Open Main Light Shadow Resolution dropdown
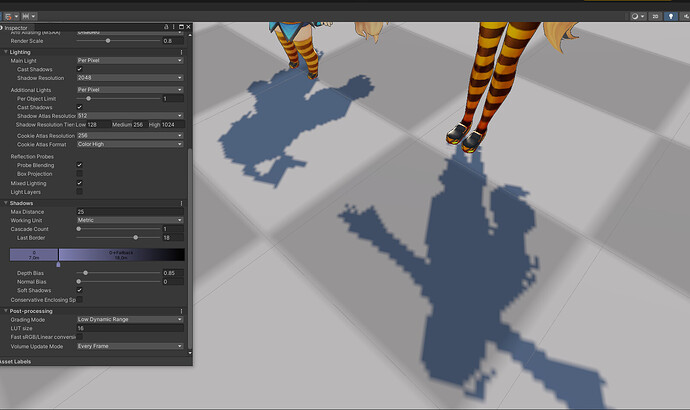 pos(130,77)
